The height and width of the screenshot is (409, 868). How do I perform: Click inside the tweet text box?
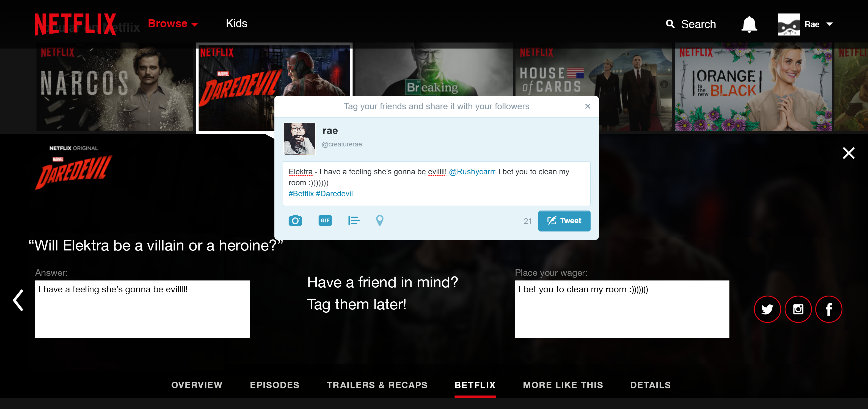(x=436, y=183)
